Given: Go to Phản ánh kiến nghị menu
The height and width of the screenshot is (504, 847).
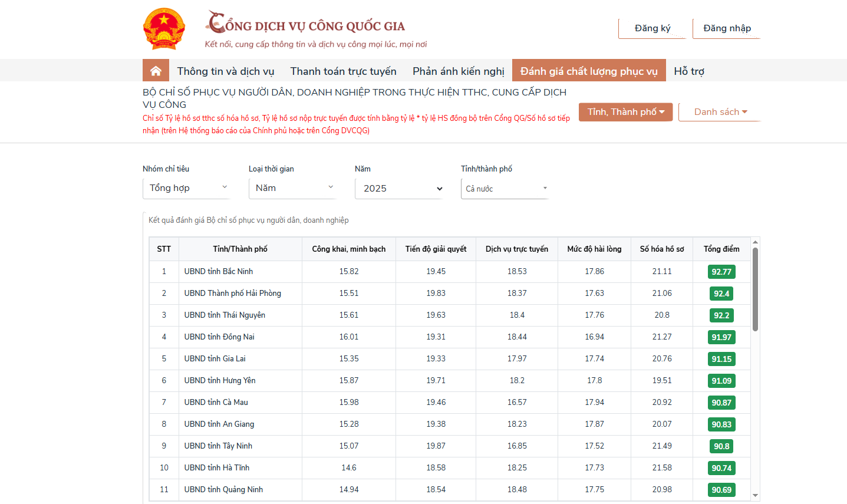Looking at the screenshot, I should pyautogui.click(x=458, y=71).
